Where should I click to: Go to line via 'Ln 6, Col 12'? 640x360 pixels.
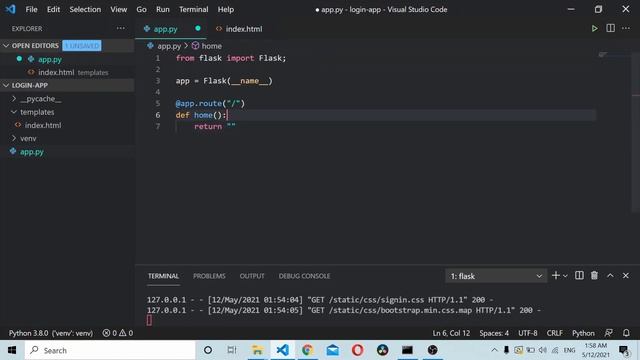tap(451, 333)
